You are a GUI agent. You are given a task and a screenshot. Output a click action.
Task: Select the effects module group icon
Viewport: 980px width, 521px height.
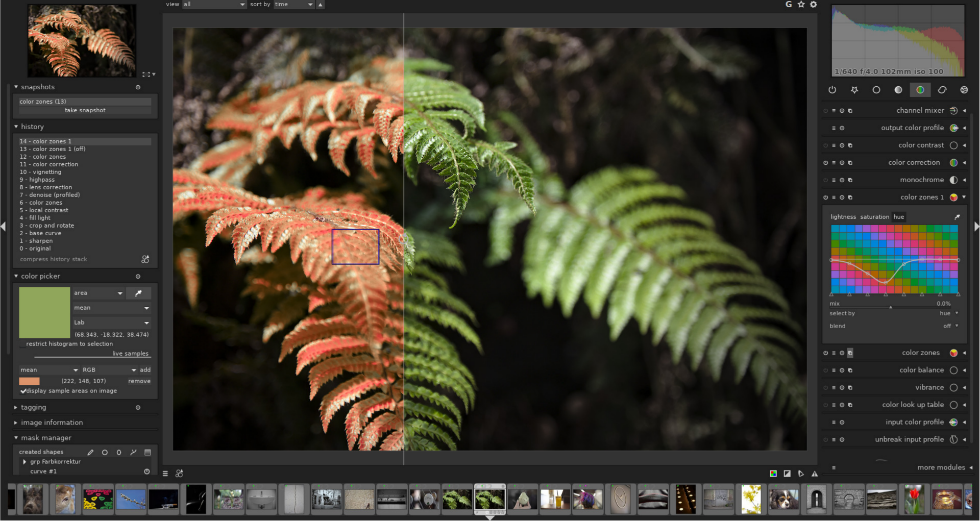pyautogui.click(x=964, y=90)
